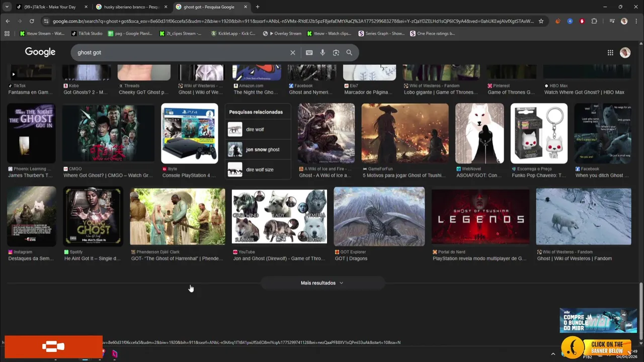
Task: Open the Chrome profile picture in toolbar
Action: (x=624, y=21)
